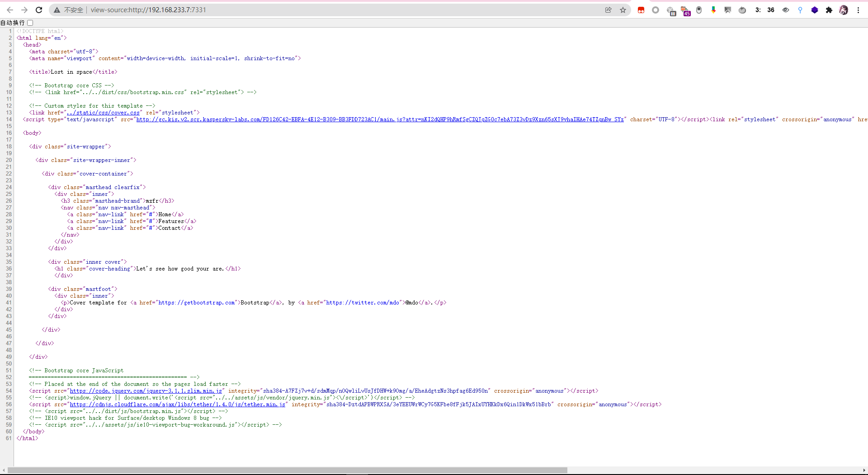The width and height of the screenshot is (868, 475).
Task: Click the closing </html> tag line
Action: [28, 438]
